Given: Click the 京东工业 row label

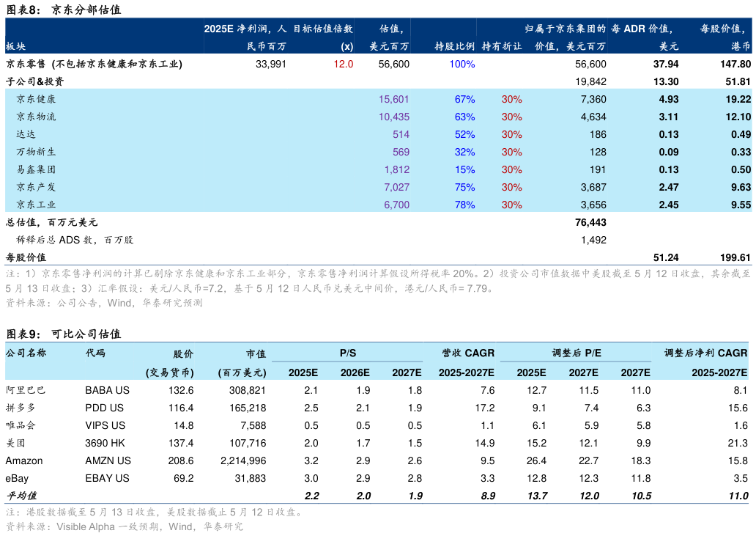Looking at the screenshot, I should [36, 205].
